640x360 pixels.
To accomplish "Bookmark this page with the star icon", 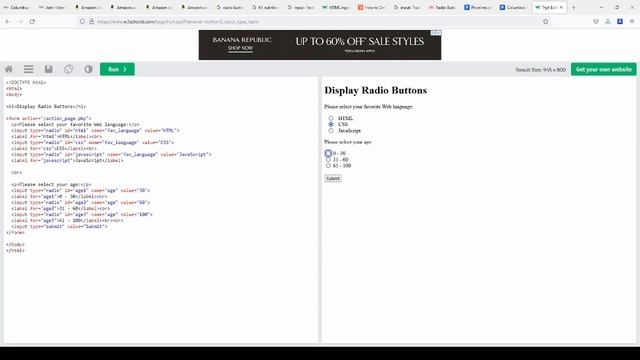I will 546,21.
